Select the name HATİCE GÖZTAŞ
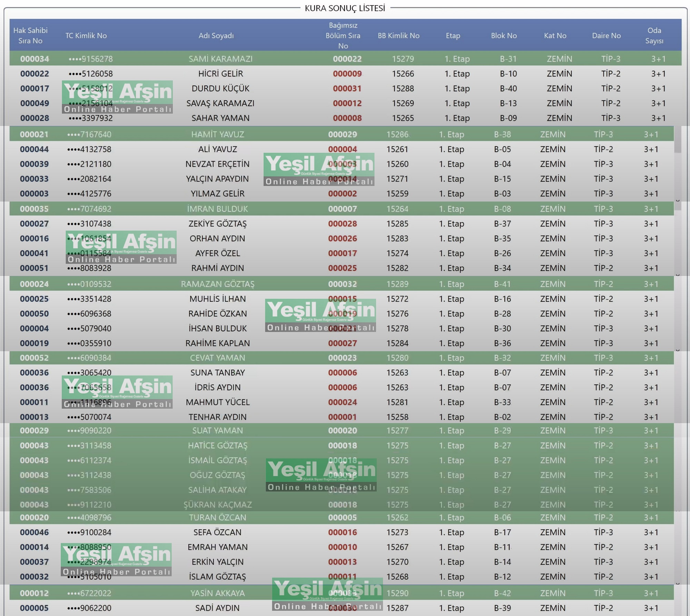This screenshot has height=616, width=690. [217, 445]
